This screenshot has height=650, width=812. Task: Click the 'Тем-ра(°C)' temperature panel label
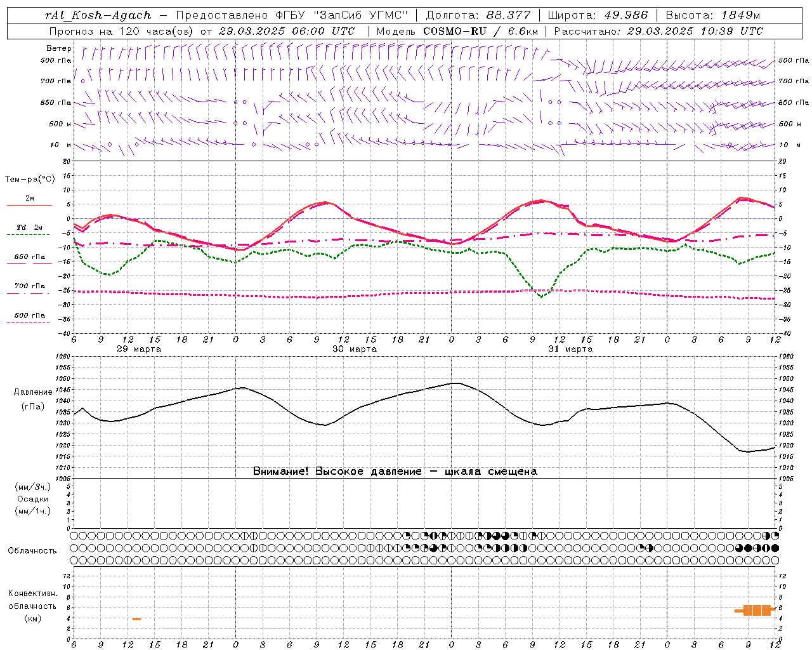(x=30, y=180)
